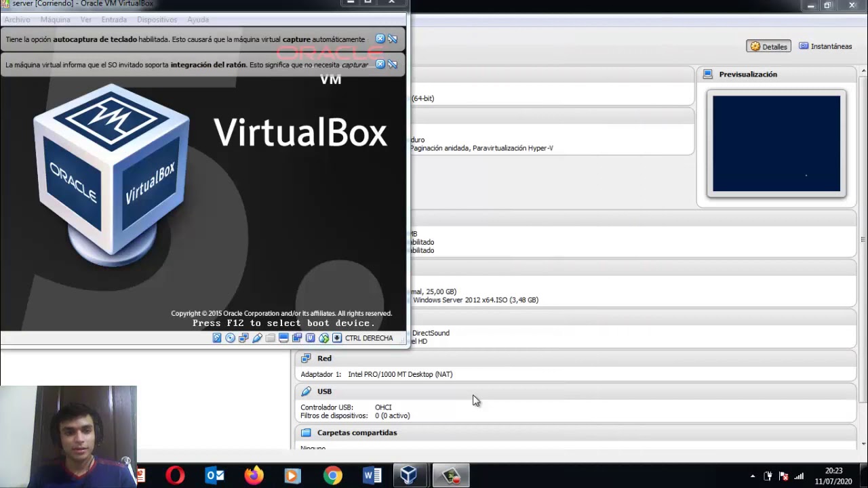Open Entrada menu in VM window

[114, 20]
